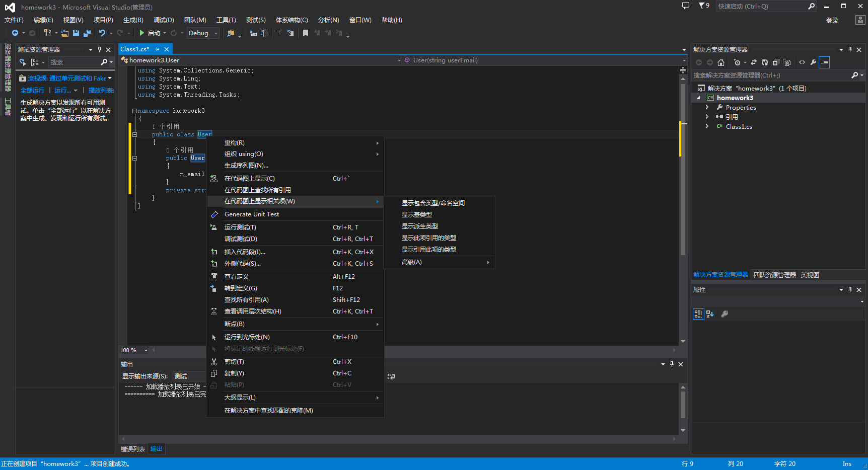Click notifications flag icon showing 9

point(704,6)
